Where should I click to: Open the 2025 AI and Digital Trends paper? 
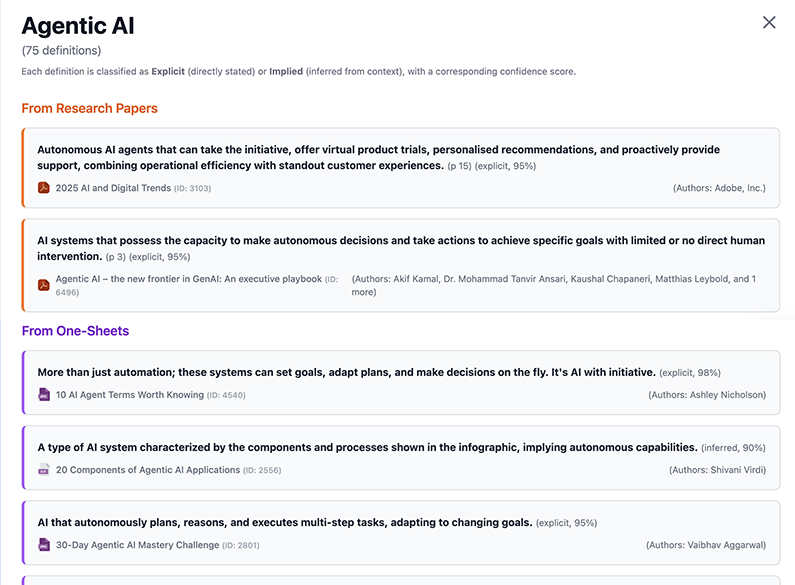(113, 188)
